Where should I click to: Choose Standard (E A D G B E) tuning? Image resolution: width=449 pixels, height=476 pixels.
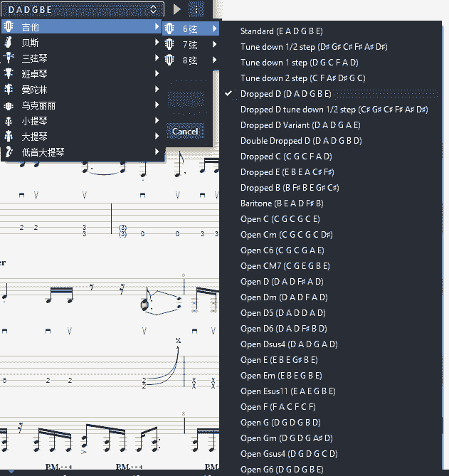(x=282, y=31)
